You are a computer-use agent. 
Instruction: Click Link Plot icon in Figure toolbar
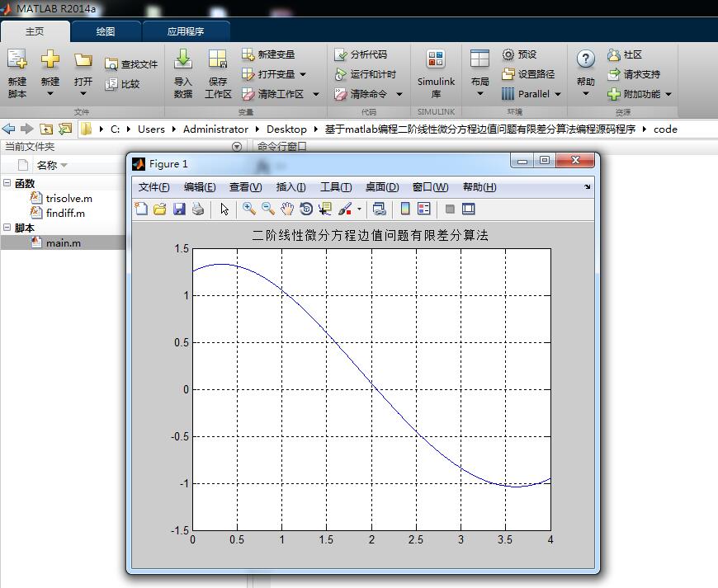(379, 209)
